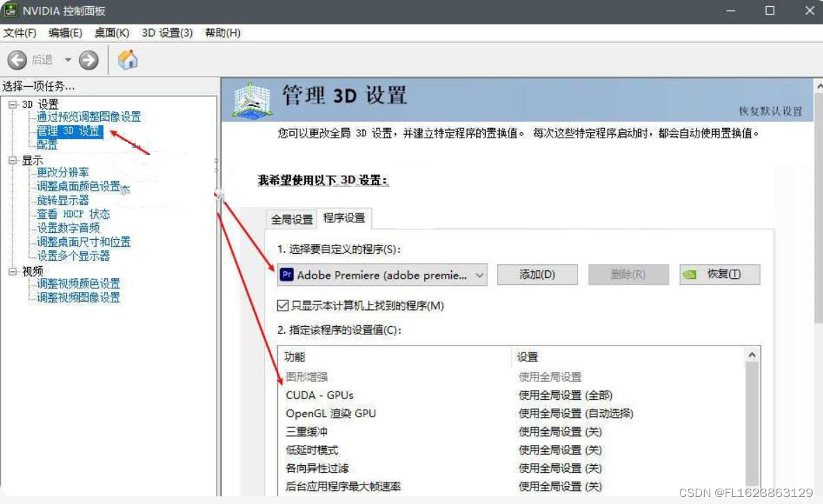The height and width of the screenshot is (504, 823).
Task: Click the 管理 3D 设置 header image icon
Action: (x=252, y=99)
